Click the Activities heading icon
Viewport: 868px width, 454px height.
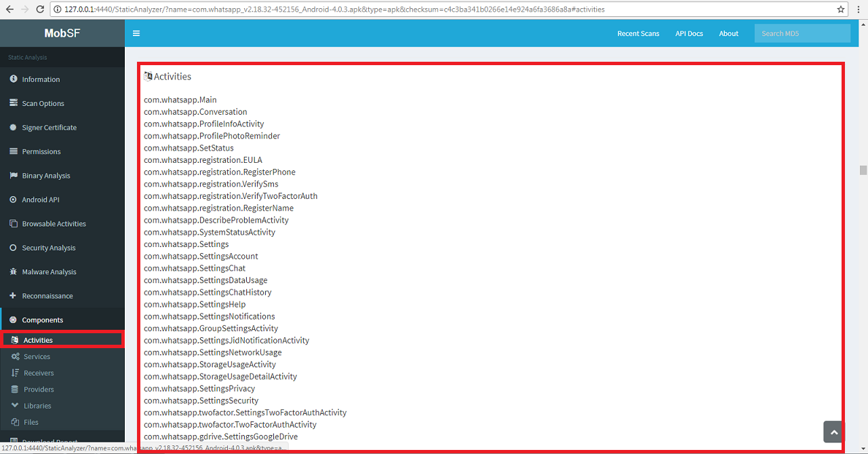pos(148,77)
